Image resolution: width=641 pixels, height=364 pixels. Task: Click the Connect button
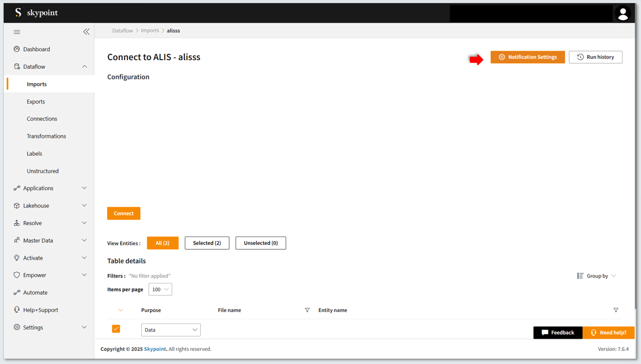(x=123, y=213)
